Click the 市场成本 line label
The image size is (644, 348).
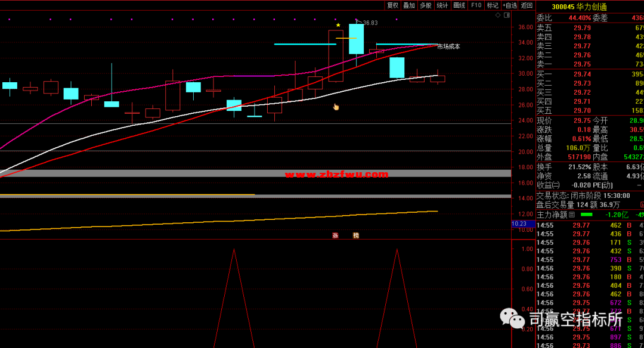(448, 47)
